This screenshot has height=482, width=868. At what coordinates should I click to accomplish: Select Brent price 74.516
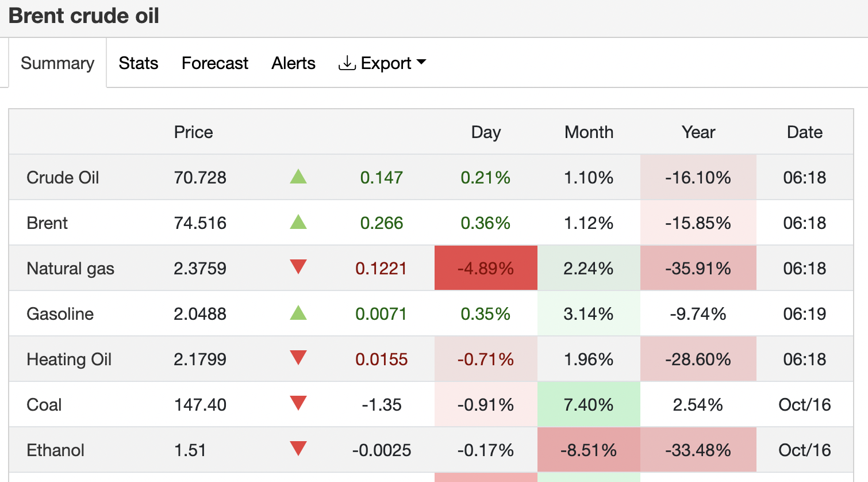coord(200,223)
